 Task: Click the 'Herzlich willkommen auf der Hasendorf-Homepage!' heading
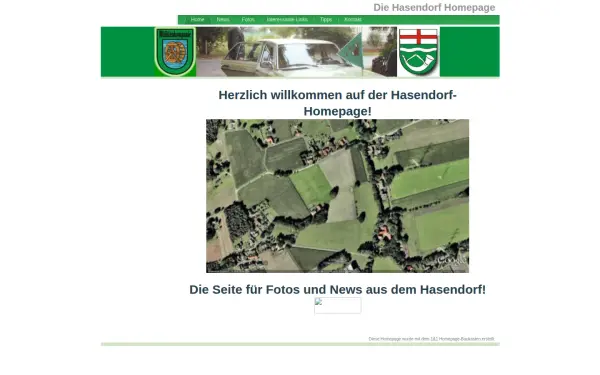click(x=338, y=103)
